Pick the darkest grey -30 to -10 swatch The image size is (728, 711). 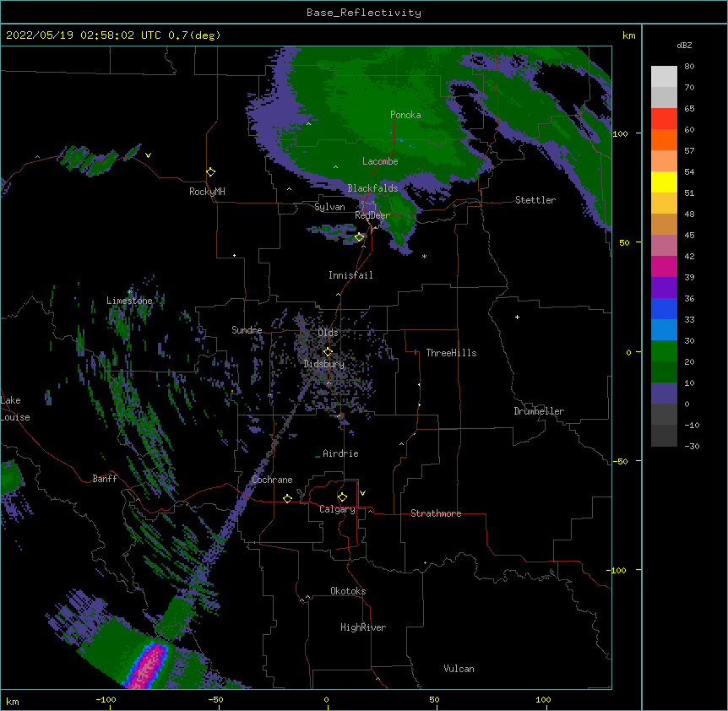[664, 436]
